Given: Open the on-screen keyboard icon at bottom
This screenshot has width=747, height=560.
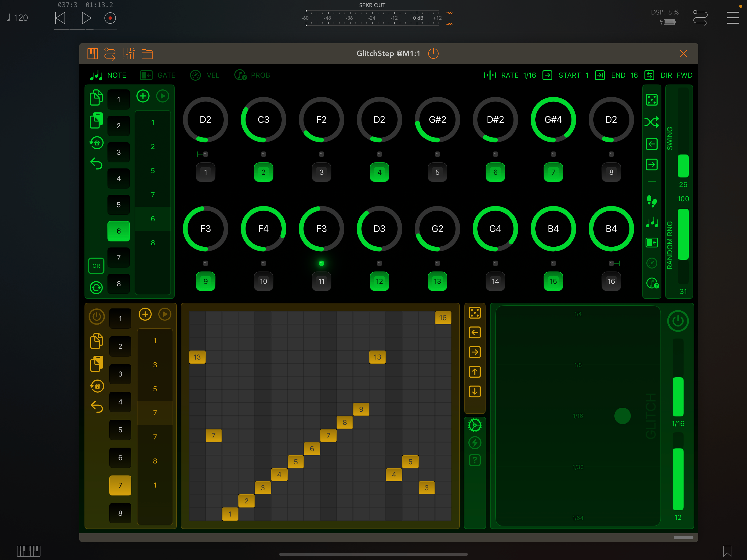Looking at the screenshot, I should (x=29, y=551).
